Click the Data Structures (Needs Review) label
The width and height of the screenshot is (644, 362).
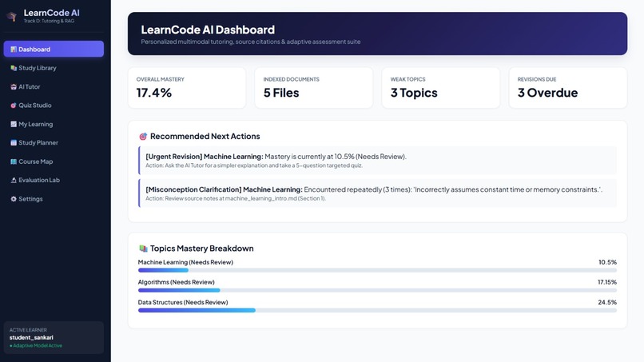pyautogui.click(x=183, y=302)
